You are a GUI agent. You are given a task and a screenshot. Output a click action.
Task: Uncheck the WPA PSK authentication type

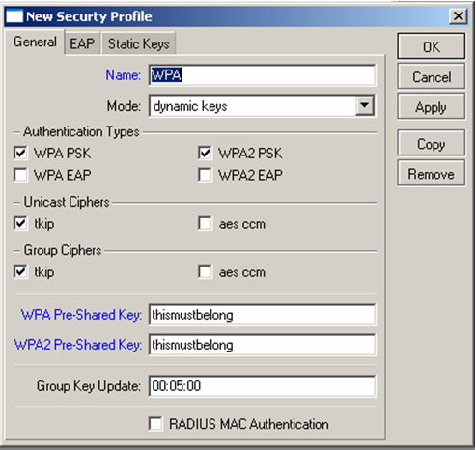(x=20, y=153)
